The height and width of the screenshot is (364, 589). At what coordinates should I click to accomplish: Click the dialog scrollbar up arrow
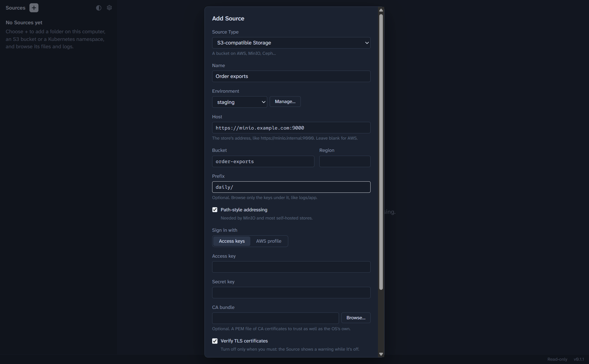pyautogui.click(x=381, y=10)
